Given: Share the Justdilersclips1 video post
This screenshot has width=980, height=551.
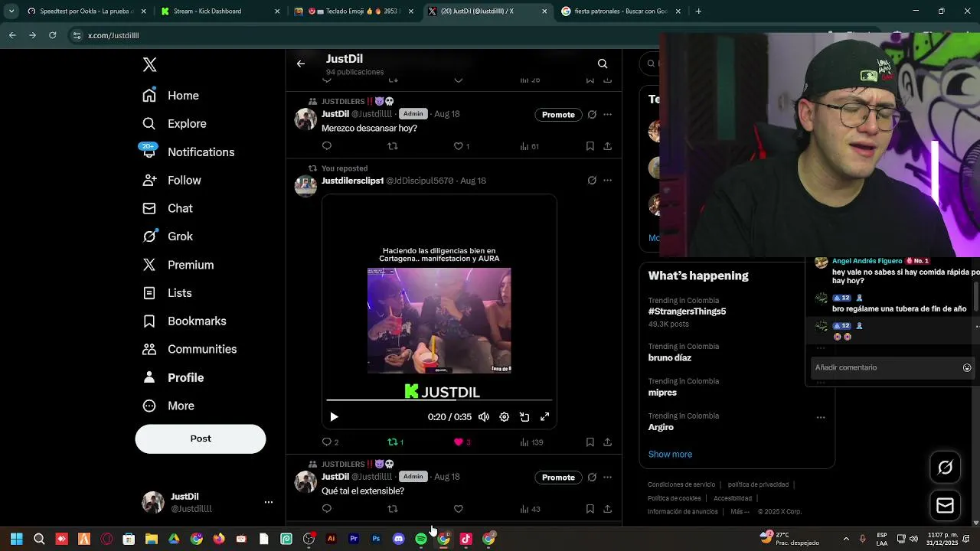Looking at the screenshot, I should 607,442.
